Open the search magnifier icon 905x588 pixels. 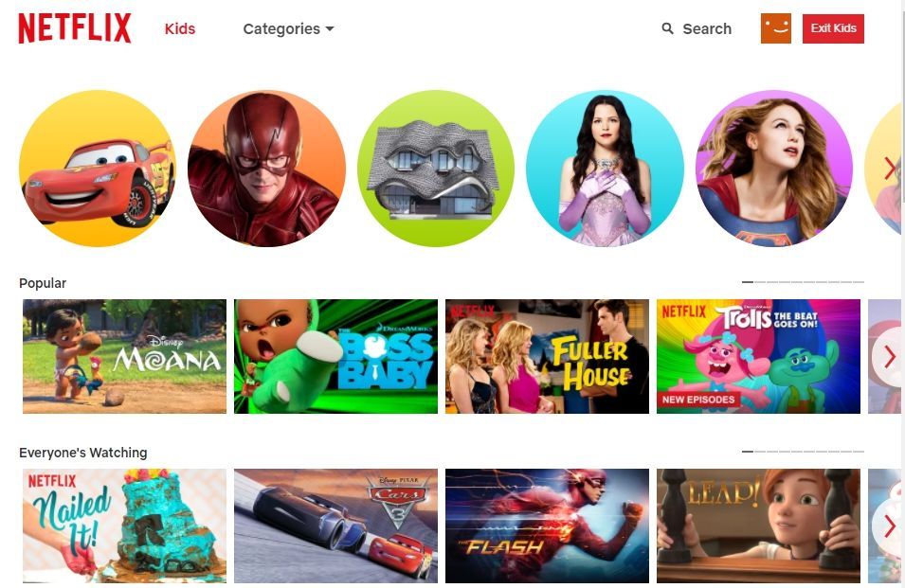(667, 28)
